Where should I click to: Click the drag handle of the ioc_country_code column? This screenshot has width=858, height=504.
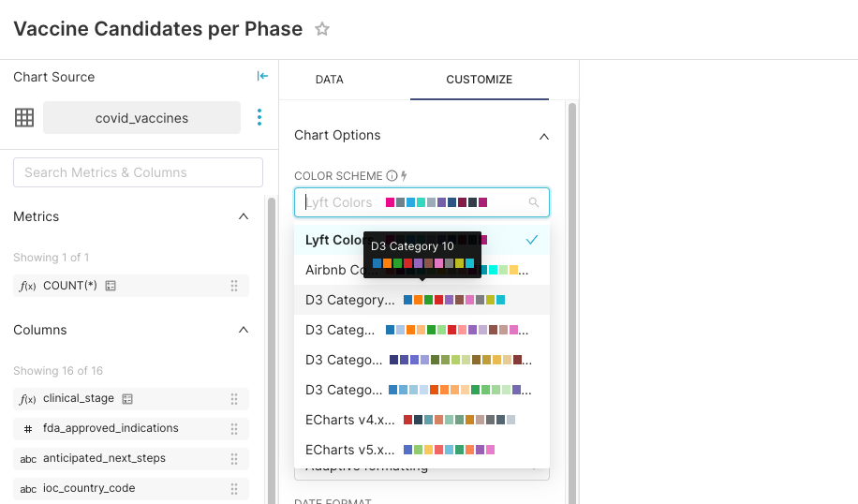[x=234, y=489]
